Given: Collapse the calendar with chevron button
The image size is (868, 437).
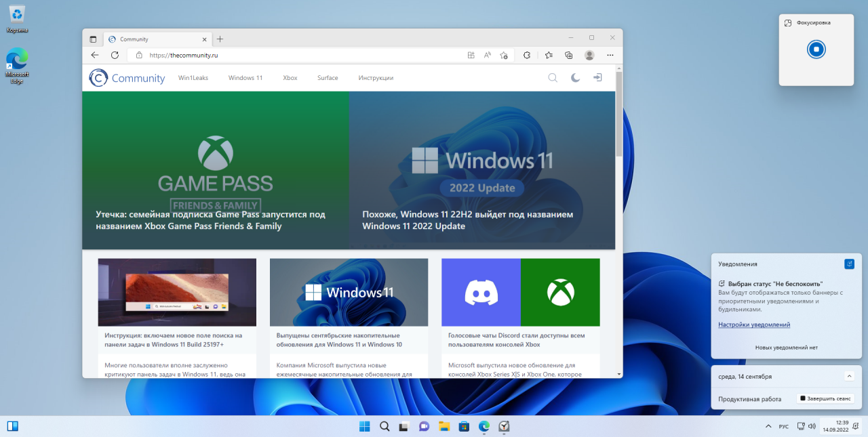Looking at the screenshot, I should click(849, 376).
